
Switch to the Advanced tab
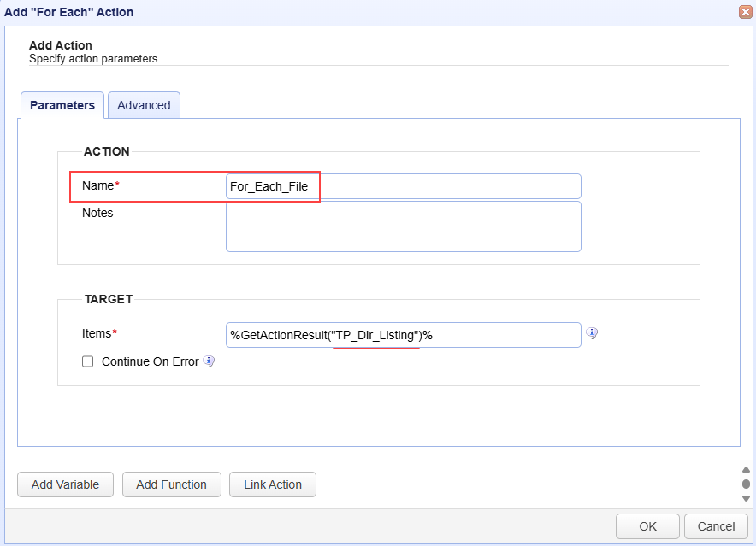click(x=144, y=105)
